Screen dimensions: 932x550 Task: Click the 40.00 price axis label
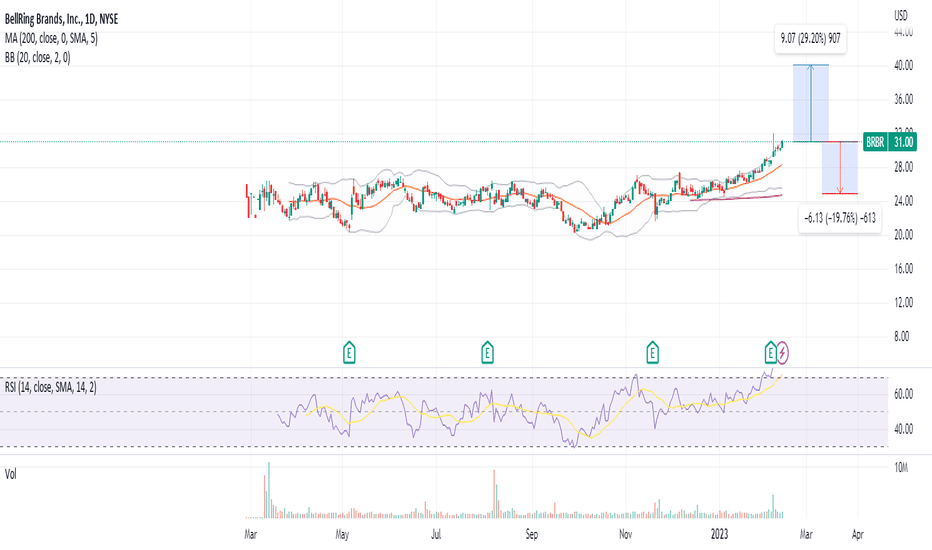(903, 65)
